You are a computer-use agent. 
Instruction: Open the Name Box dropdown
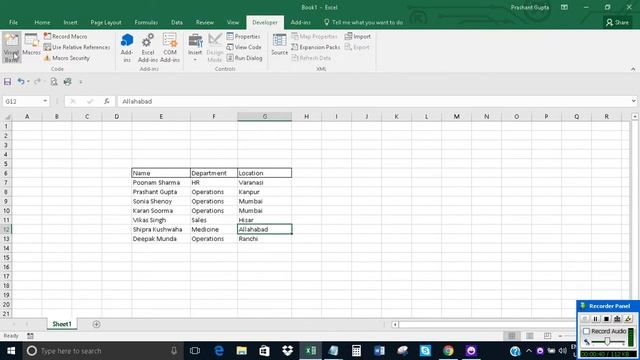click(x=45, y=101)
